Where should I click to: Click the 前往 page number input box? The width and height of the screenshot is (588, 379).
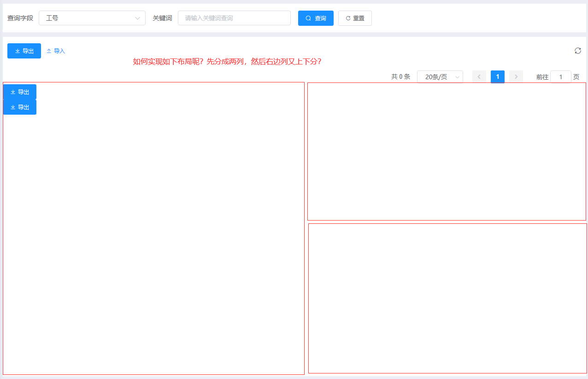(560, 77)
